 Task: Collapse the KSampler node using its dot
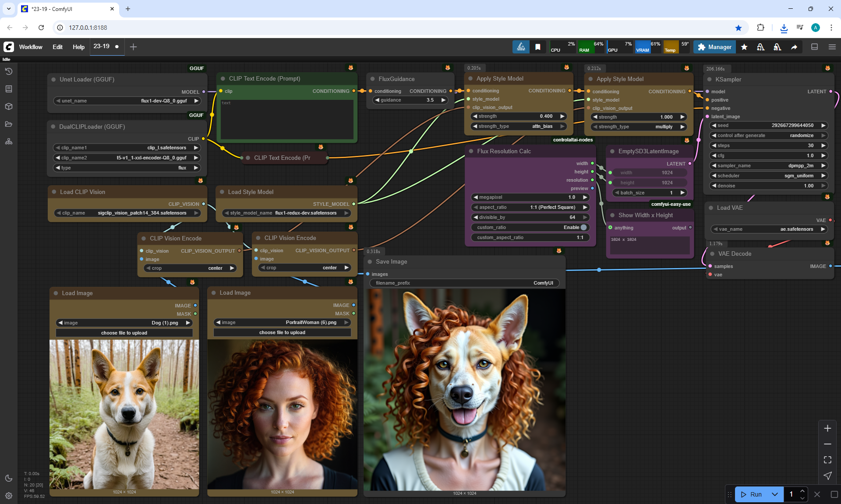tap(710, 79)
